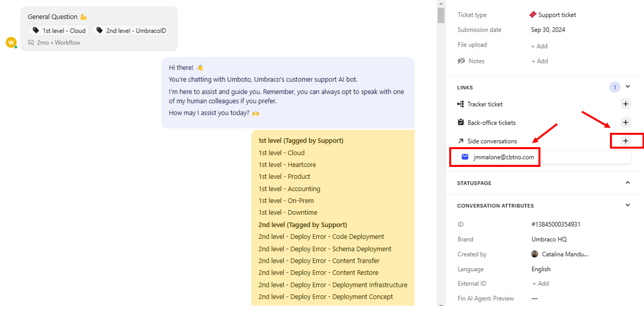Click the yellow W user avatar
The width and height of the screenshot is (644, 319).
[x=11, y=42]
